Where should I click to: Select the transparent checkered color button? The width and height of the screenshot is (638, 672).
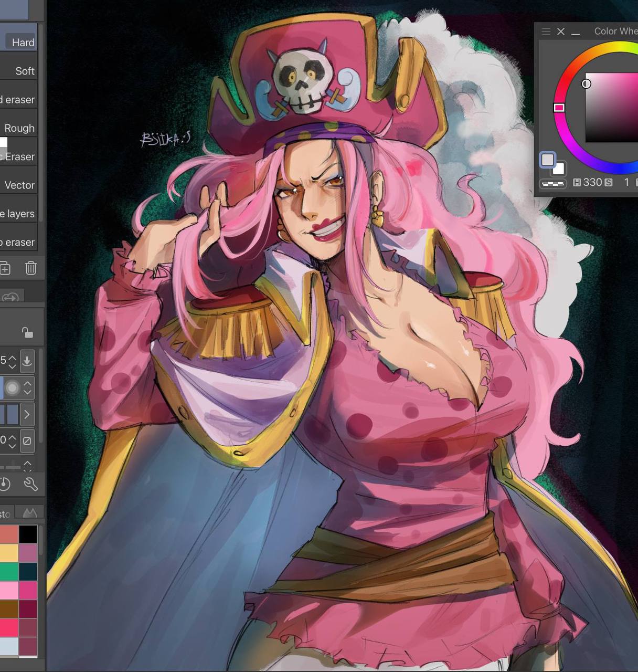point(553,184)
